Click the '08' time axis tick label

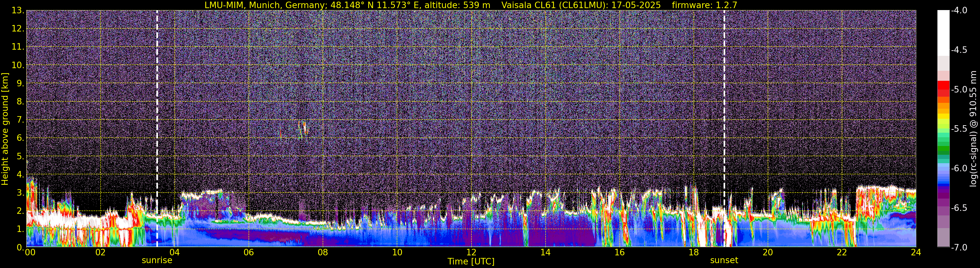pos(323,252)
